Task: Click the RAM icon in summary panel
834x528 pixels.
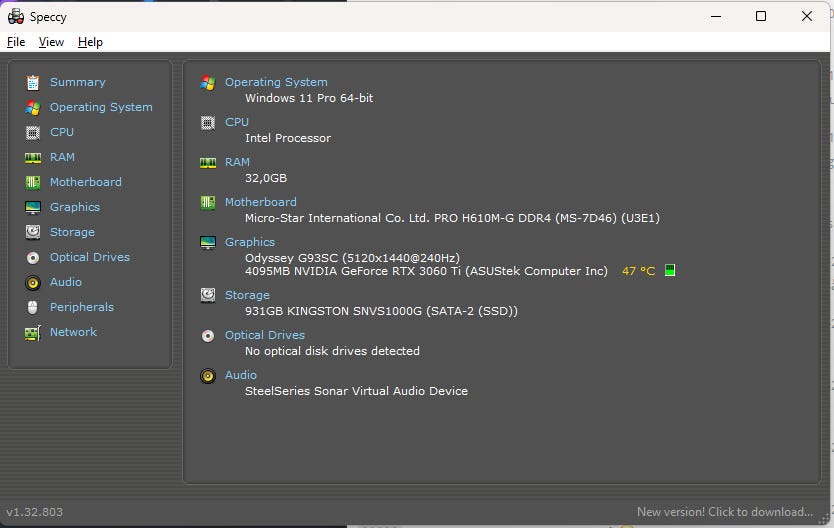Action: [x=208, y=163]
